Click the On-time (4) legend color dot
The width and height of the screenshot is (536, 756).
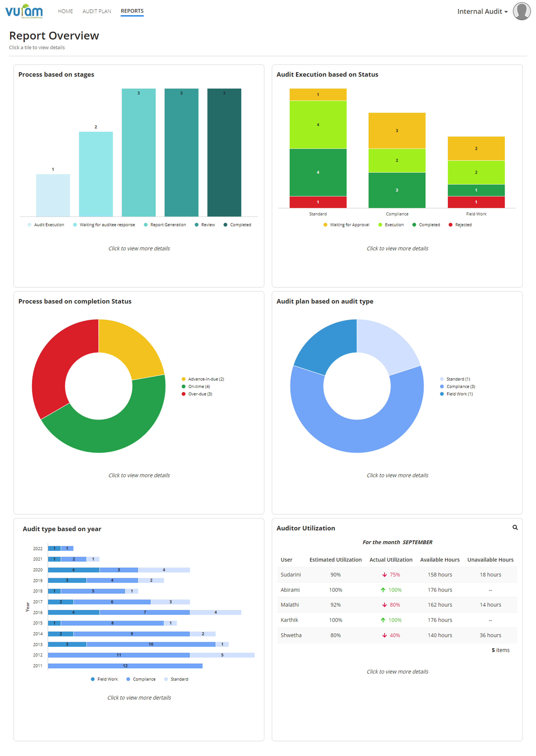[x=184, y=386]
